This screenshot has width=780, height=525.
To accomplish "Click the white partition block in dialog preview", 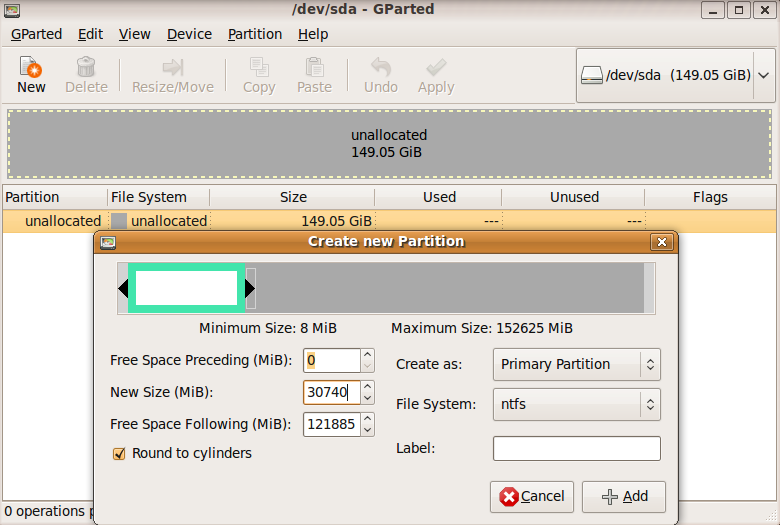I will click(187, 288).
